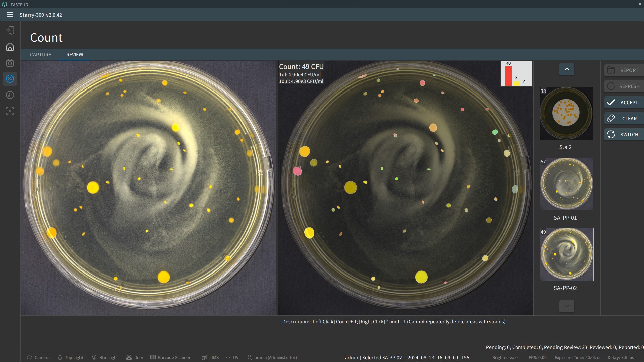Image resolution: width=644 pixels, height=362 pixels.
Task: Click the logout icon in sidebar
Action: (x=10, y=31)
